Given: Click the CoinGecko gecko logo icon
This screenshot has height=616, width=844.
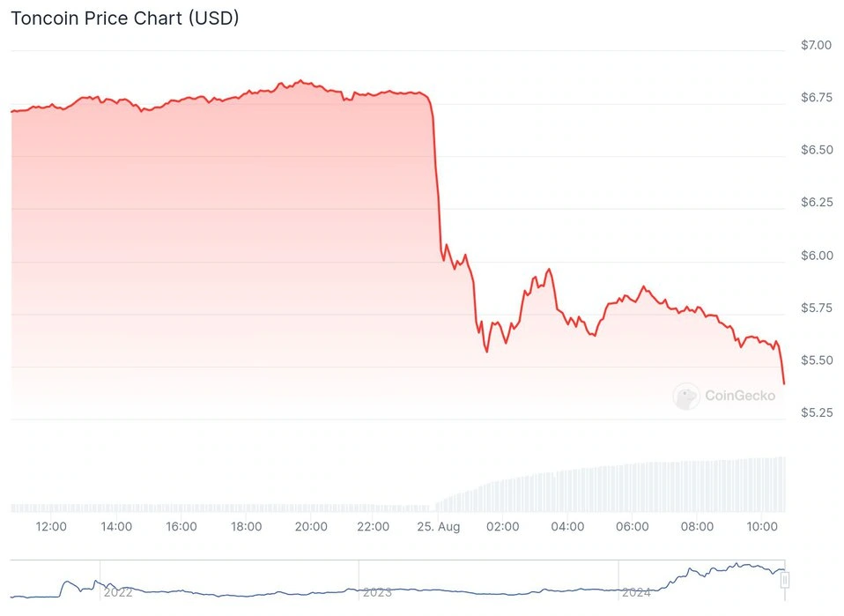Looking at the screenshot, I should 686,397.
